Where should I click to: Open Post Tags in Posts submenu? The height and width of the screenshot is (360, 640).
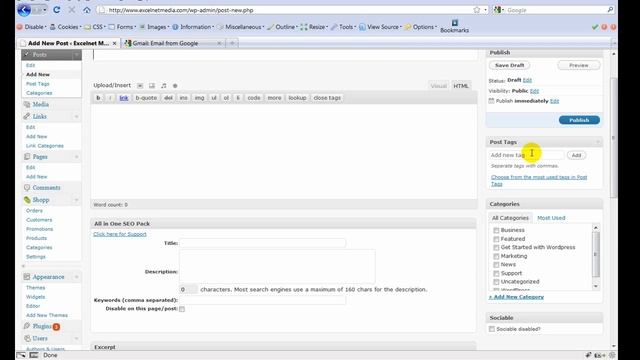pyautogui.click(x=38, y=84)
